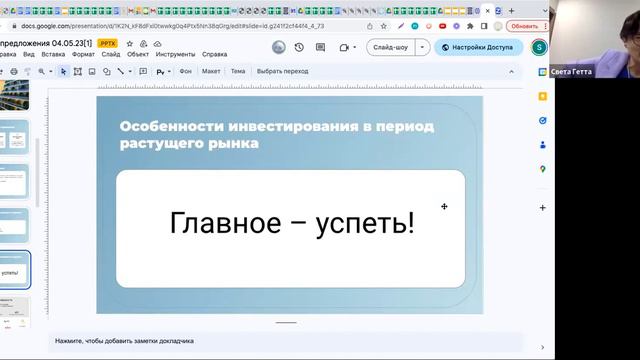Viewport: 640px width, 360px height.
Task: Open Google Tasks side panel icon
Action: [x=542, y=120]
